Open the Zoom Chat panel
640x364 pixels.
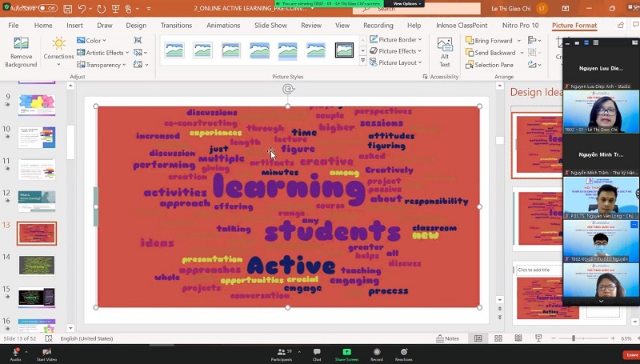[x=317, y=352]
